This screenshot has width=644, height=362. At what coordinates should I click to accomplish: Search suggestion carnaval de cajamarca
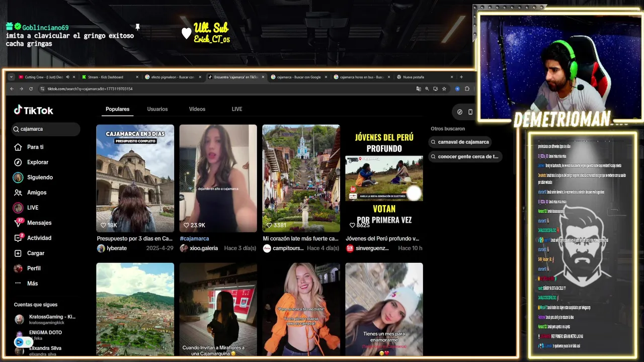460,142
